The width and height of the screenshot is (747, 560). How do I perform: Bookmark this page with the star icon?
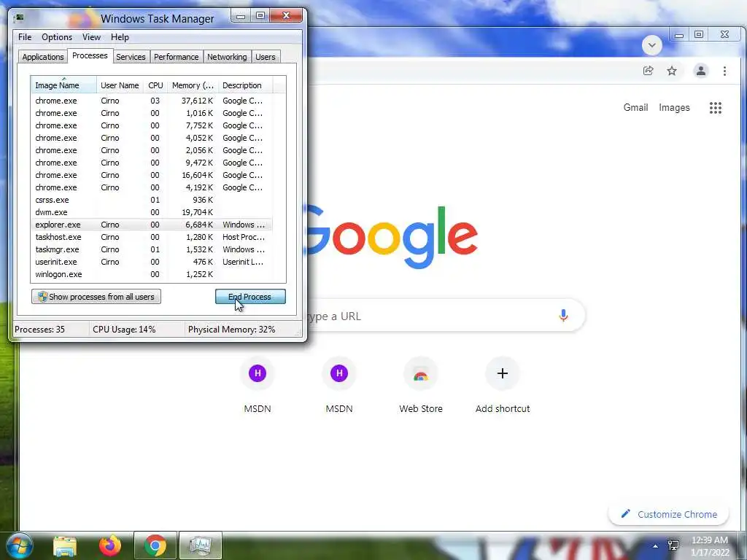click(x=672, y=71)
